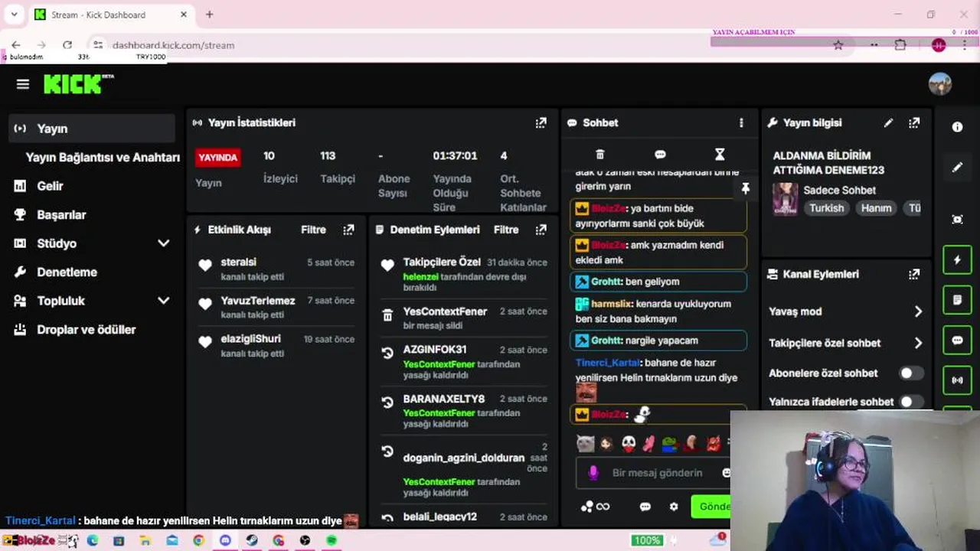Toggle Abonelere özel sohbet switch
This screenshot has height=551, width=980.
coord(910,373)
